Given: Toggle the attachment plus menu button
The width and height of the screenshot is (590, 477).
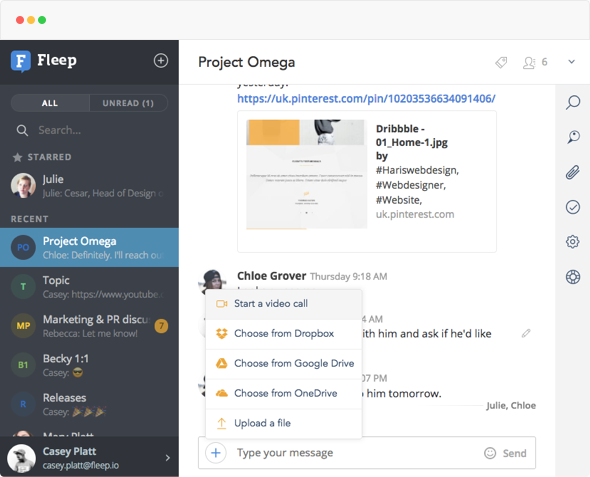Looking at the screenshot, I should click(216, 453).
